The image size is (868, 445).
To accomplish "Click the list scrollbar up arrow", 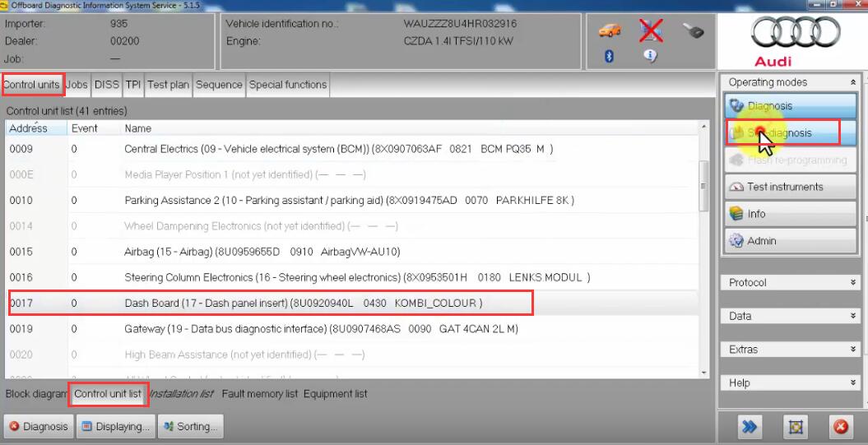I will coord(704,127).
